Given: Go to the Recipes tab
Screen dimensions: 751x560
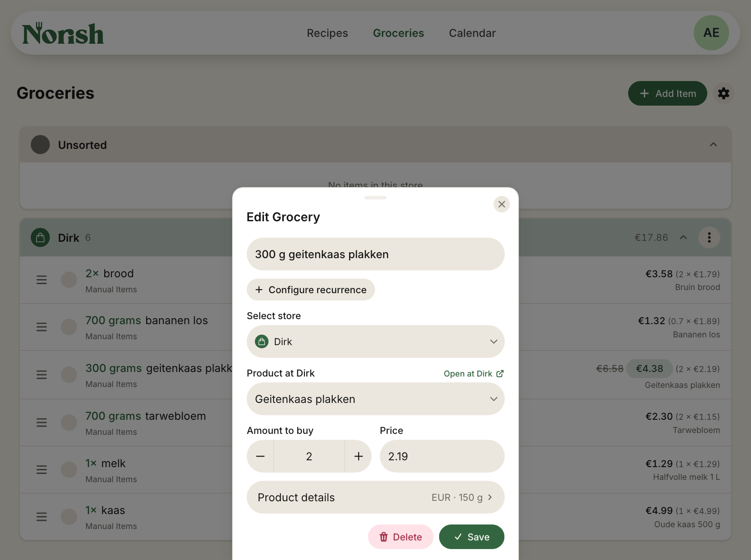Looking at the screenshot, I should click(327, 33).
